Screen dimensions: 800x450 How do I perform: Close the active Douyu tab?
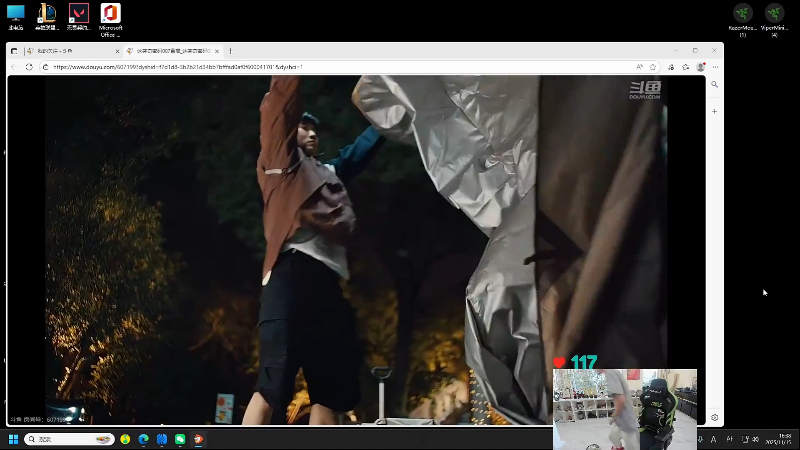point(217,51)
